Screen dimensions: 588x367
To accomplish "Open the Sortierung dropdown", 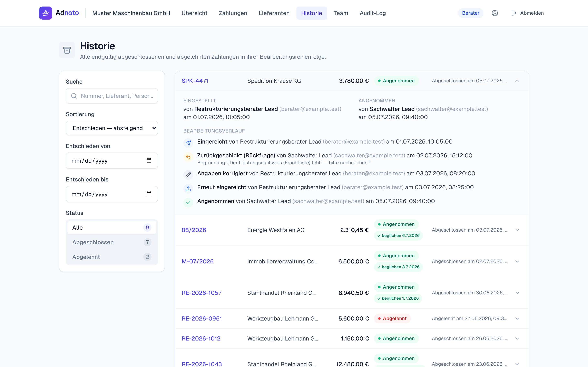I will tap(112, 128).
